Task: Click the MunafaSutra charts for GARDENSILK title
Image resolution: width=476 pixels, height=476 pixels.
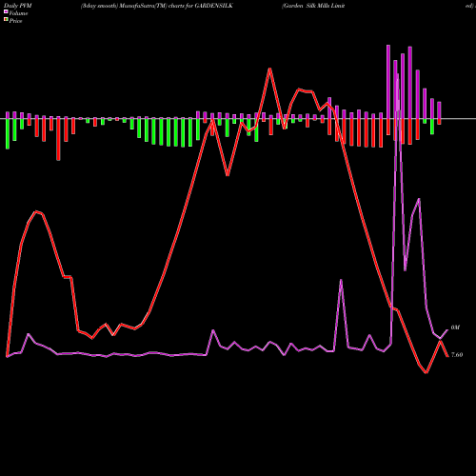Action: pos(157,6)
